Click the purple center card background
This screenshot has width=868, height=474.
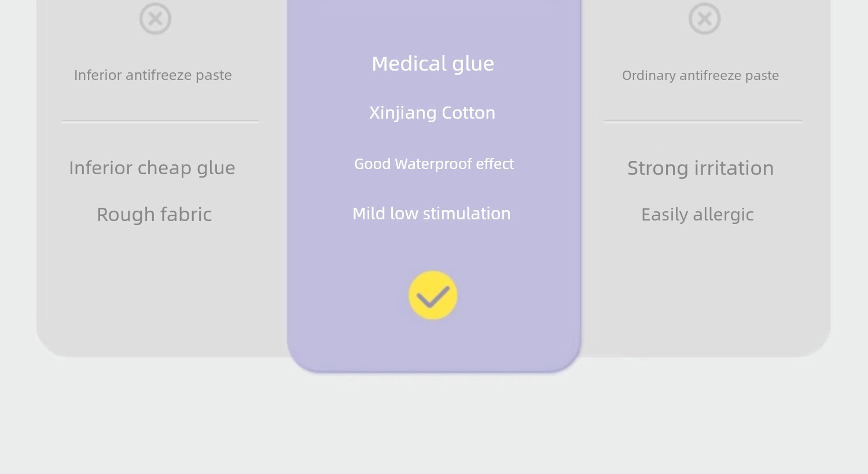click(x=434, y=347)
